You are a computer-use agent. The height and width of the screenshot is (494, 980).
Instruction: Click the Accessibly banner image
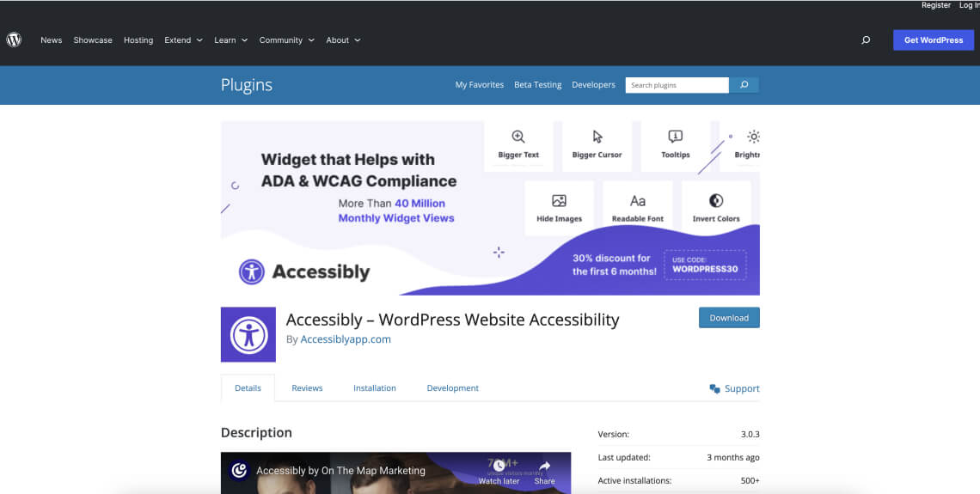pyautogui.click(x=490, y=208)
